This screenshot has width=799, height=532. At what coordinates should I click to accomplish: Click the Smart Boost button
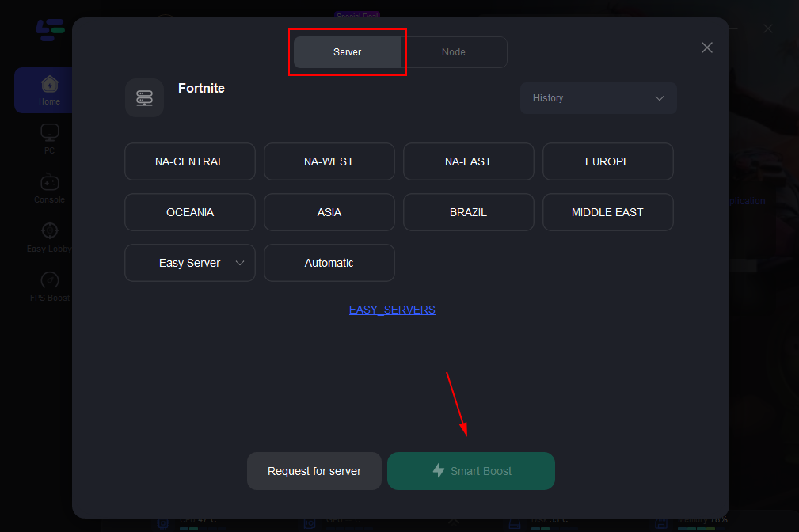[471, 471]
